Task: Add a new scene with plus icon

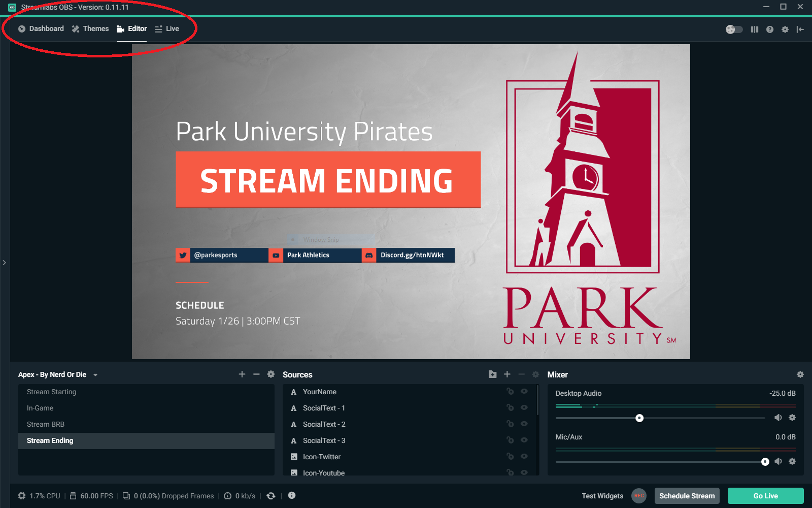Action: (x=242, y=374)
